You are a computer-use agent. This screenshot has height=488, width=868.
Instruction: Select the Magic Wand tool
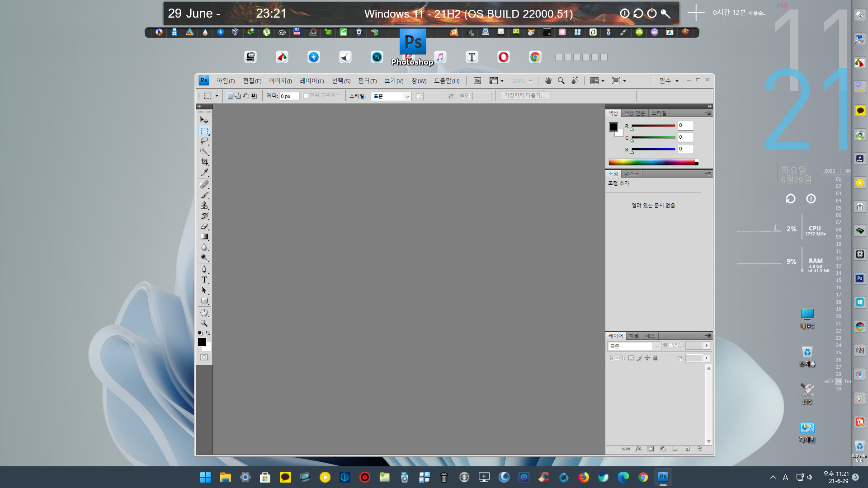(204, 151)
